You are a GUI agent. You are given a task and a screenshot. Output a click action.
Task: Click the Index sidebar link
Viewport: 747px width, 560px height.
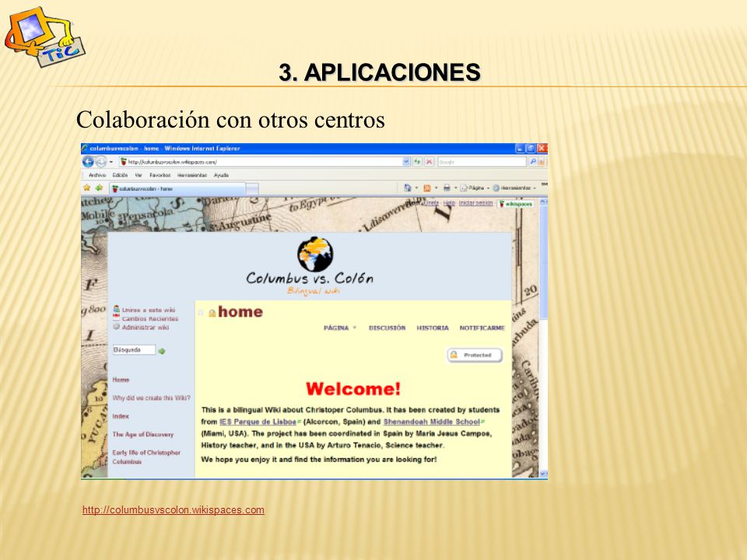(121, 416)
